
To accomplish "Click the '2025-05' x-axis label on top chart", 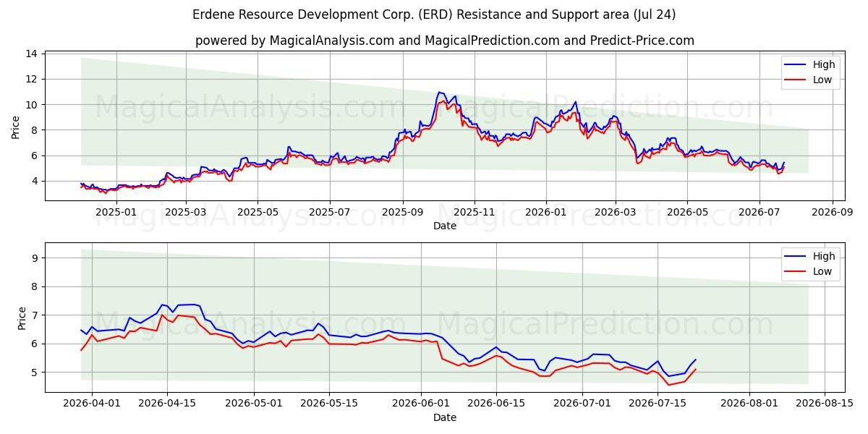I will pos(258,213).
